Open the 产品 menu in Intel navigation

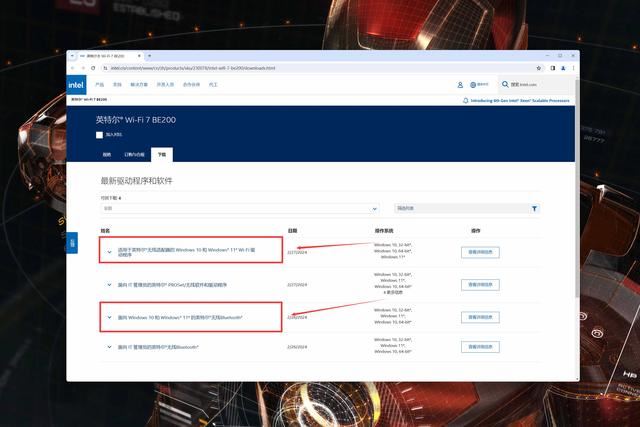(x=100, y=85)
